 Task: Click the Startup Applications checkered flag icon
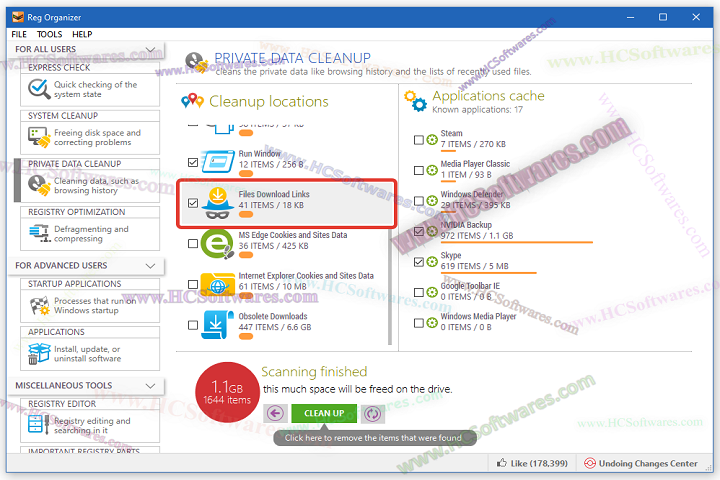[39, 305]
